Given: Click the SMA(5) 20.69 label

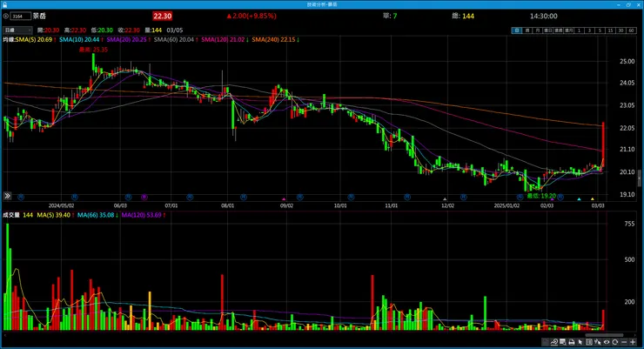Looking at the screenshot, I should [34, 40].
